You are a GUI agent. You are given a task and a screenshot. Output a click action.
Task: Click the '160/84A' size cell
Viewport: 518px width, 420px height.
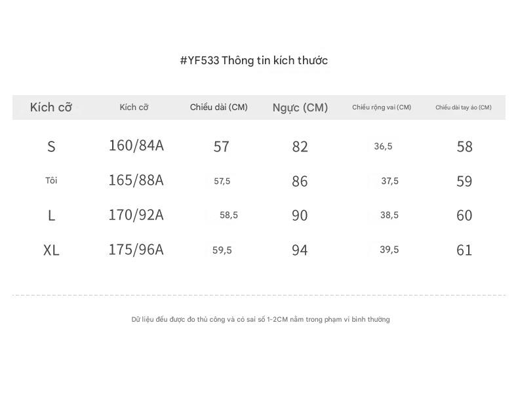(x=136, y=145)
